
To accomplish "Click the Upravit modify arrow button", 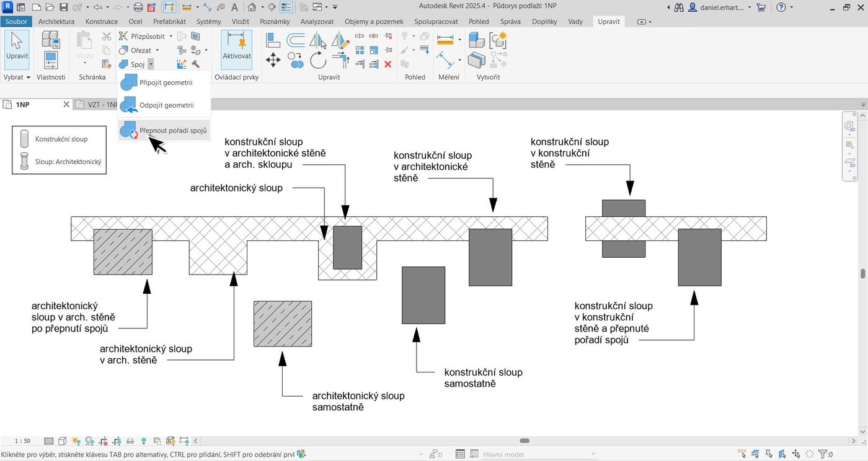I will click(17, 48).
